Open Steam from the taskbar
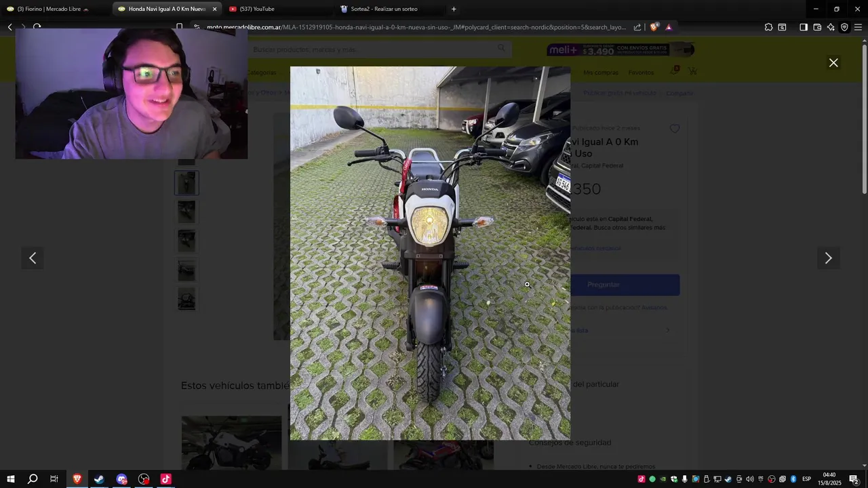The height and width of the screenshot is (488, 868). point(99,479)
